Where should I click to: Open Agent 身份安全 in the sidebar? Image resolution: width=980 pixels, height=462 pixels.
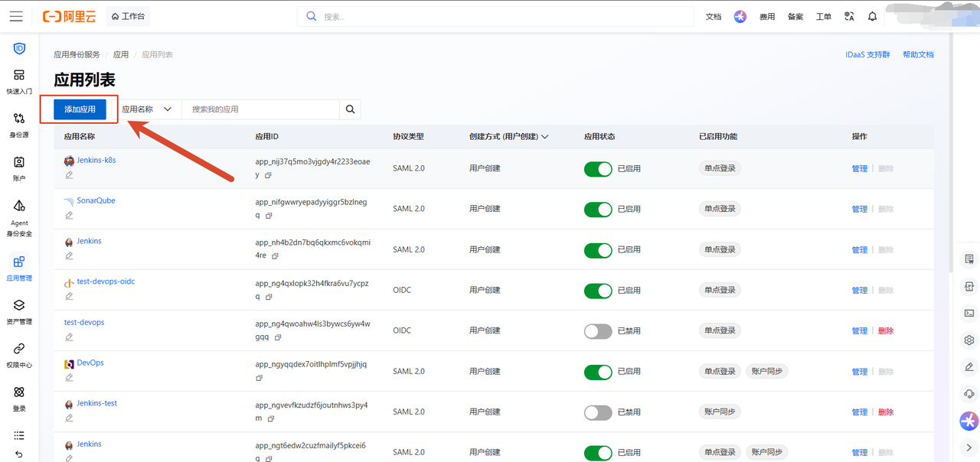click(x=19, y=218)
